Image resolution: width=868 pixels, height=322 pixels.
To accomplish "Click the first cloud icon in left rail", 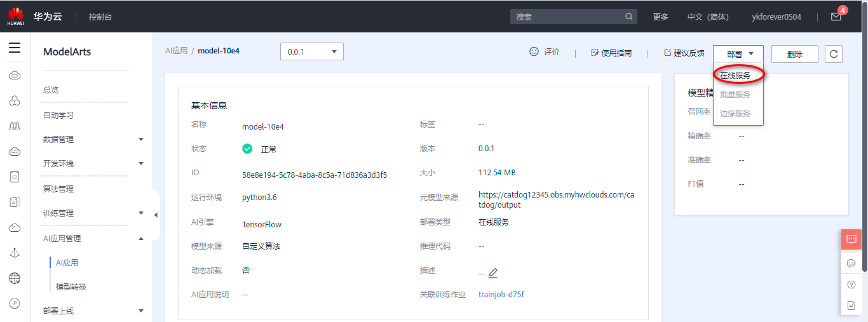I will click(x=15, y=76).
